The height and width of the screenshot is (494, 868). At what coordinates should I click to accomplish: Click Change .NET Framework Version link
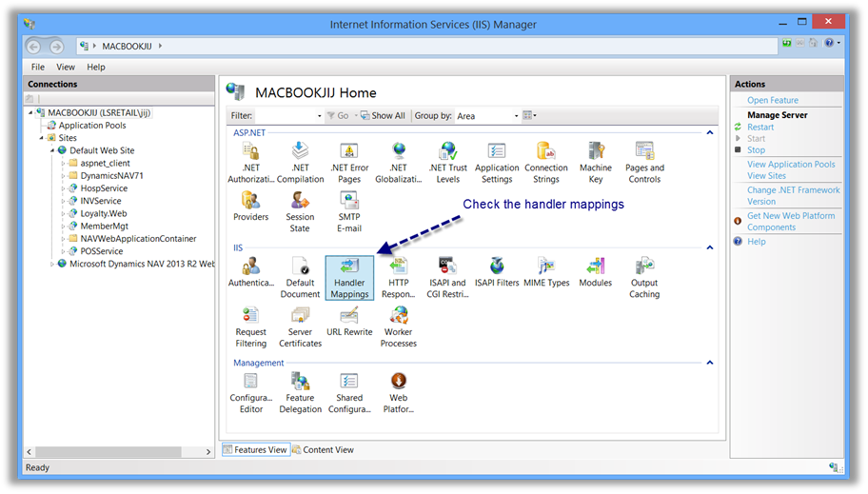pyautogui.click(x=793, y=195)
